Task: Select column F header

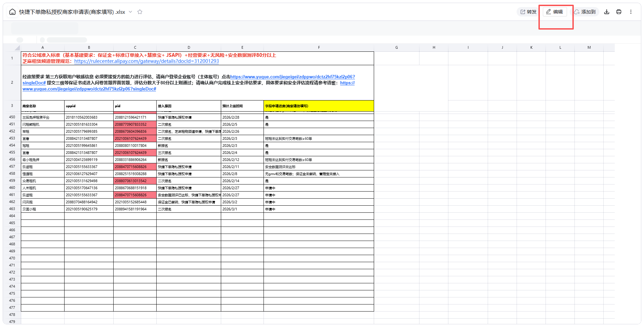Action: point(319,47)
